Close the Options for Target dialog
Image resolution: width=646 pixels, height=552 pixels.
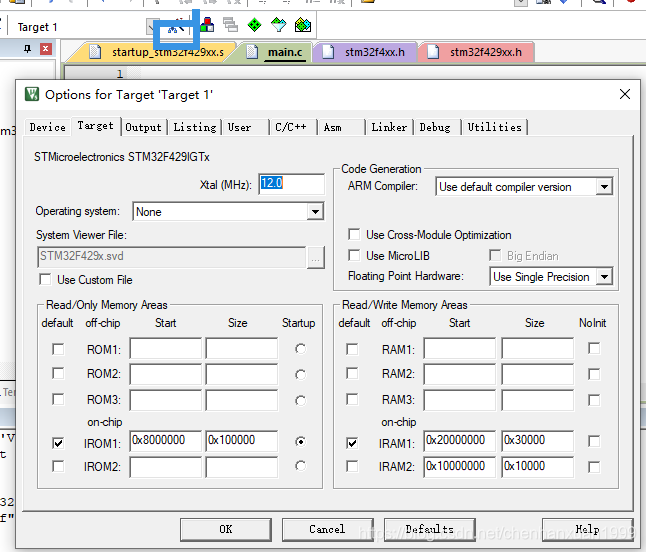625,94
